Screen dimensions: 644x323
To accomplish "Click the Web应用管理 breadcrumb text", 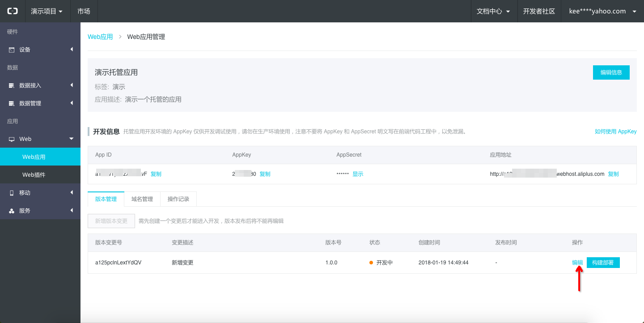I will (x=146, y=37).
